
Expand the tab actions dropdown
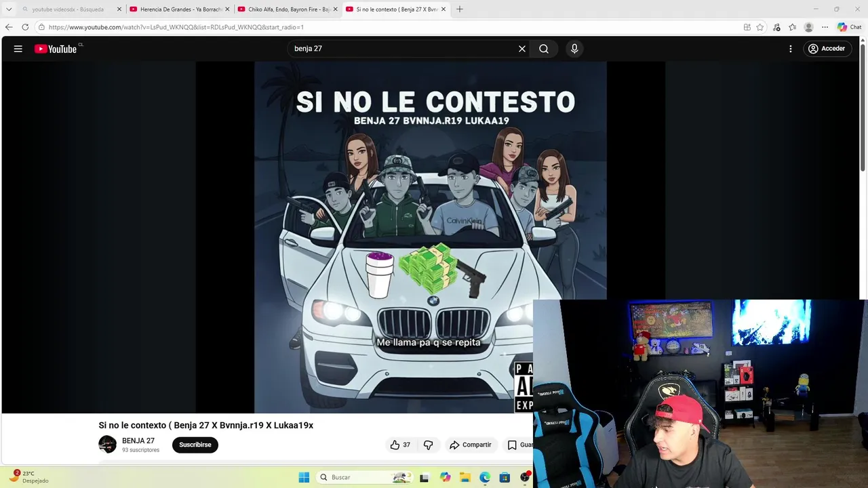[9, 9]
